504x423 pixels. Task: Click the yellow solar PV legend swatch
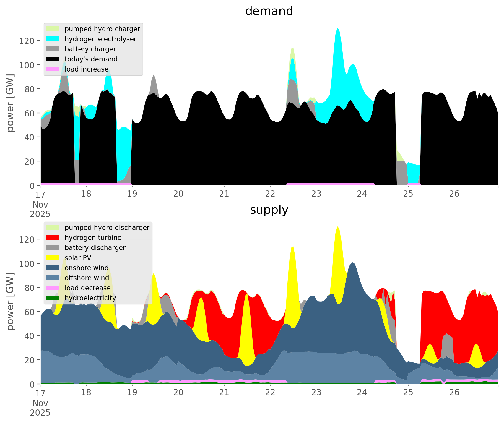tap(53, 258)
